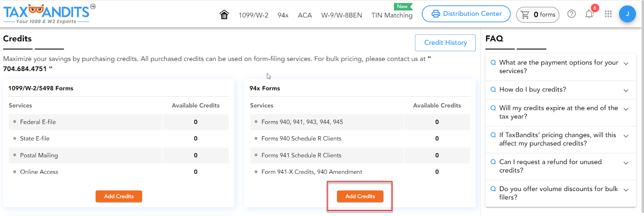Click the question icon beside 'How do I buy credits?'
Viewport: 644px width, 216px height.
(x=493, y=89)
